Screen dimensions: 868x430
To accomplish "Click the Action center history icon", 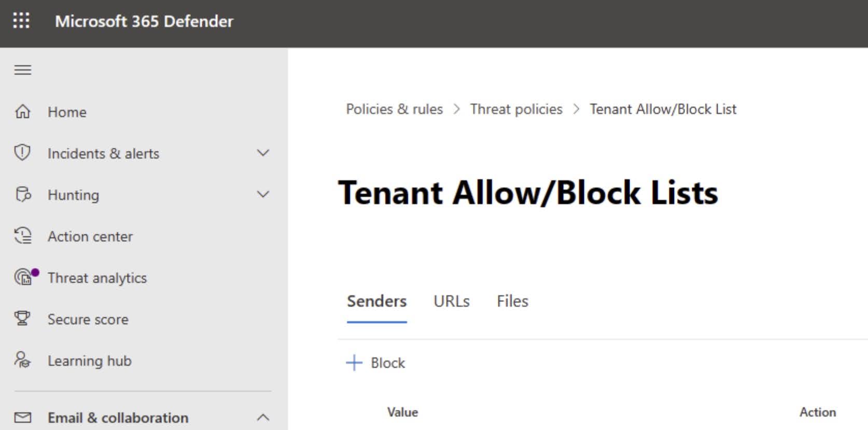I will 23,236.
